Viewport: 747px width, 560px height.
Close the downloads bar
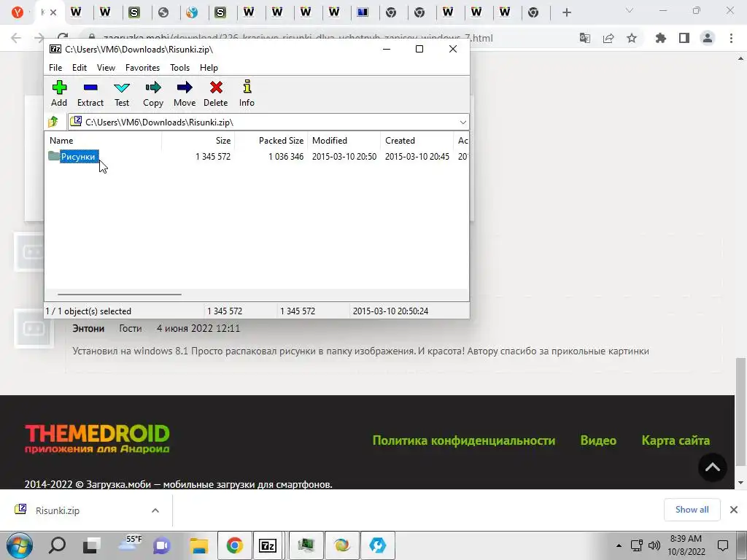[x=734, y=510]
